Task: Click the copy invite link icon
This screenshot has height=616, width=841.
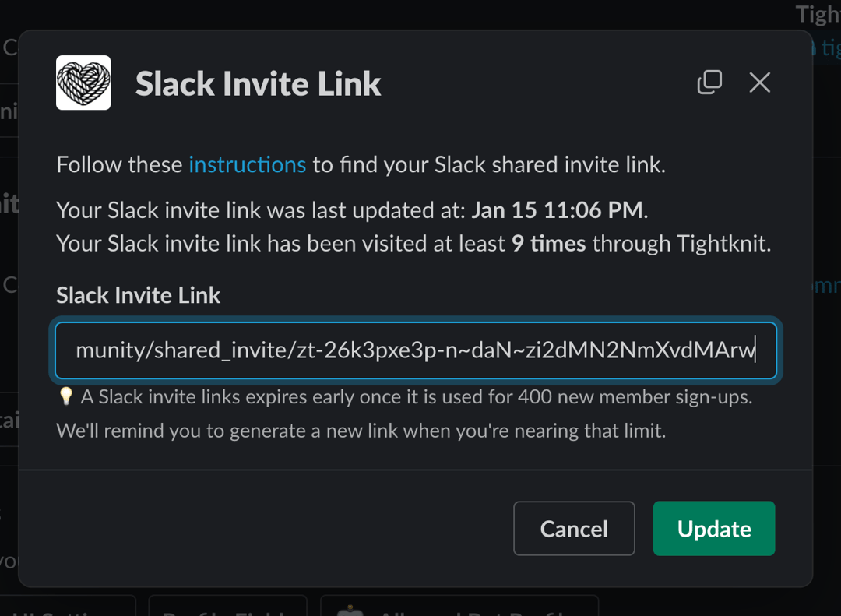Action: 709,82
